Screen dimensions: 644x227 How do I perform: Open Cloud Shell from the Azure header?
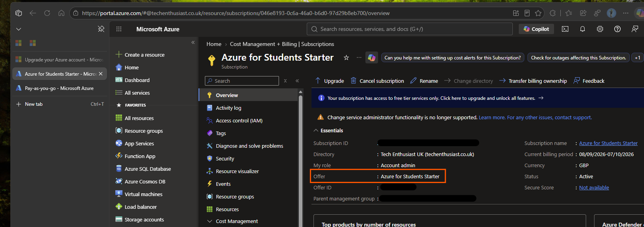pos(565,29)
